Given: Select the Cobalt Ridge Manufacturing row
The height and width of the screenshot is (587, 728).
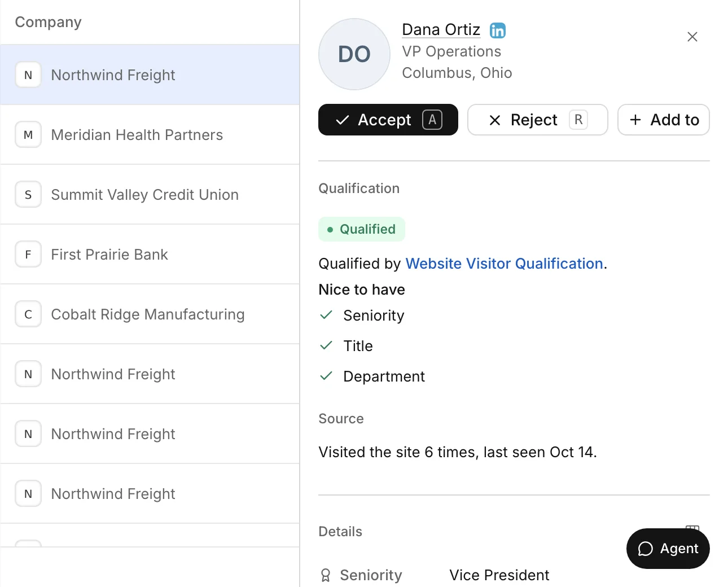Looking at the screenshot, I should pos(150,314).
